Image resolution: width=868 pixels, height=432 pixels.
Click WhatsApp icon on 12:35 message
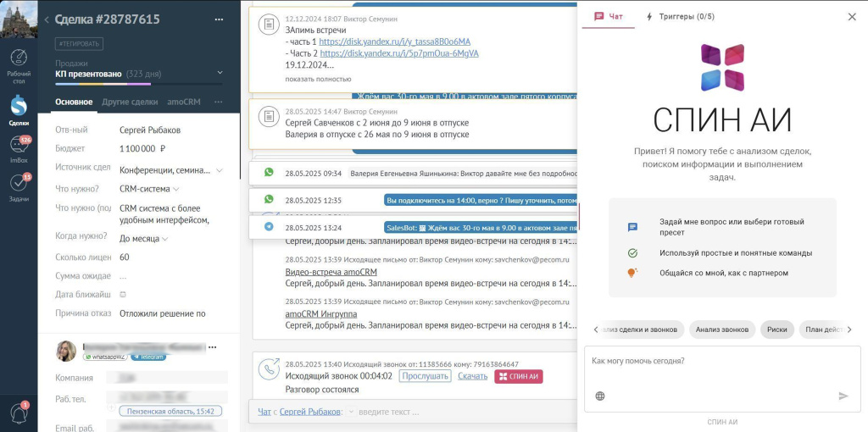click(269, 200)
